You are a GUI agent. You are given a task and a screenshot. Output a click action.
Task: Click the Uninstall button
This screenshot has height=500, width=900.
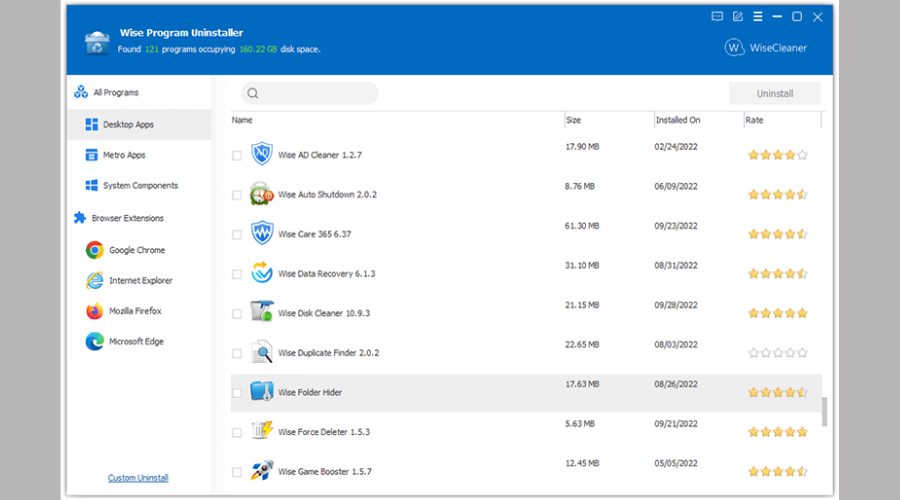point(775,94)
